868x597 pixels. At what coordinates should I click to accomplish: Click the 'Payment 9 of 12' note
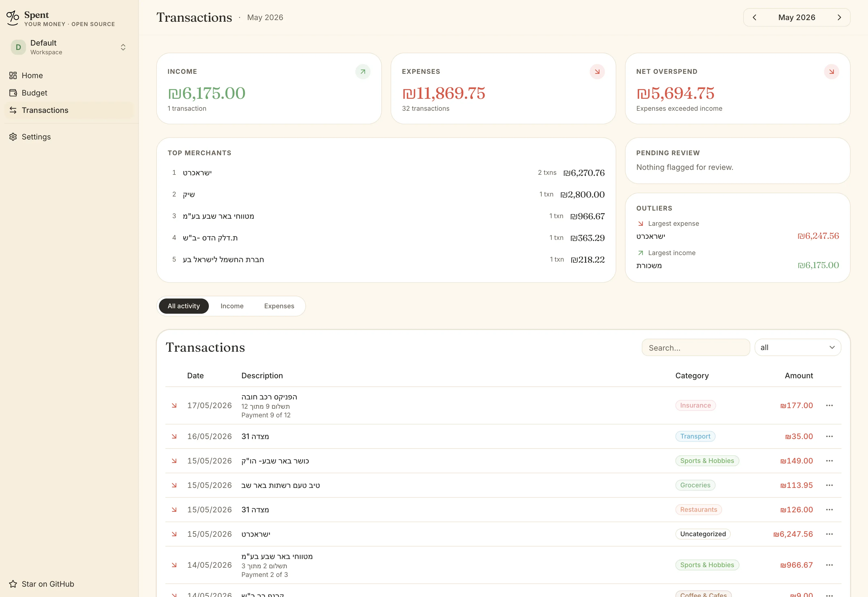click(266, 415)
